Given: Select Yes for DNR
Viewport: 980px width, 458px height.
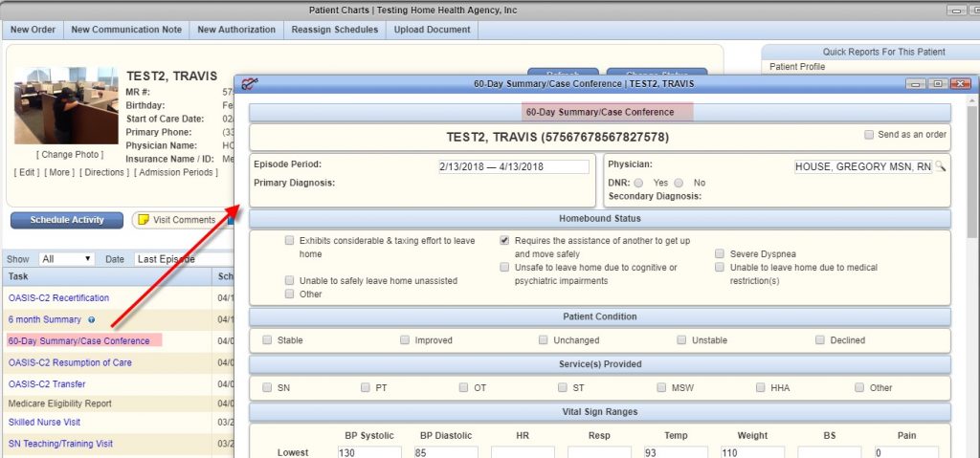Looking at the screenshot, I should tap(637, 183).
